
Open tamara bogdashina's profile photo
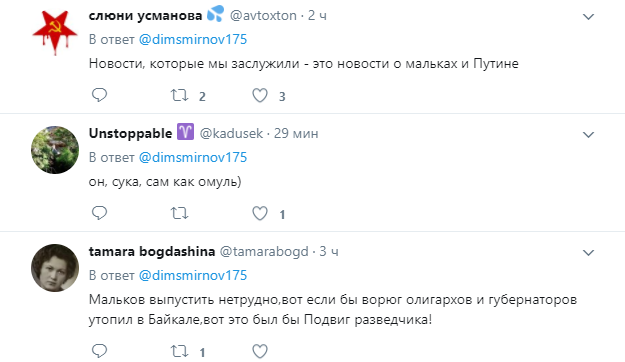(55, 268)
